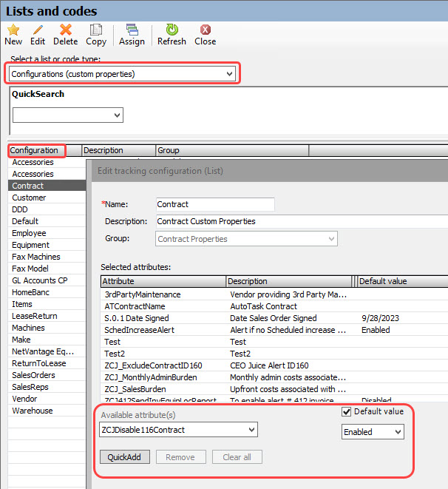448x489 pixels.
Task: Select the 3rdPartyMaintenance attribute row
Action: pyautogui.click(x=274, y=294)
